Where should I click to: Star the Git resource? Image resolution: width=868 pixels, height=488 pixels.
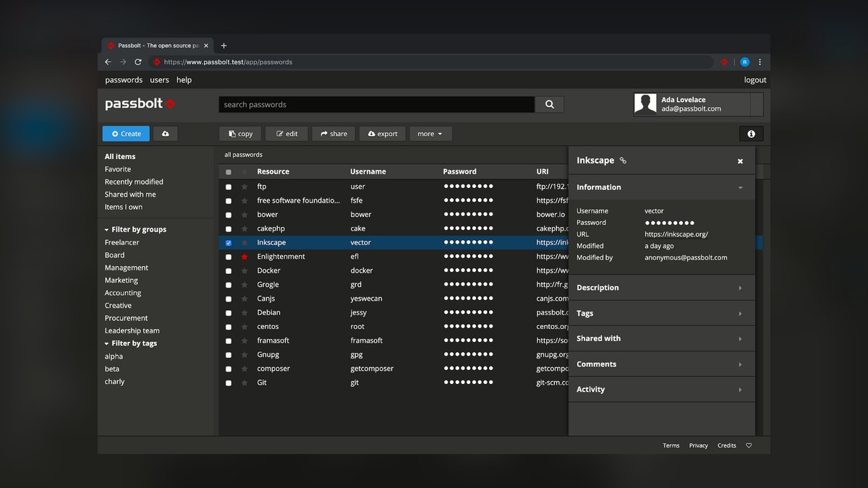244,382
